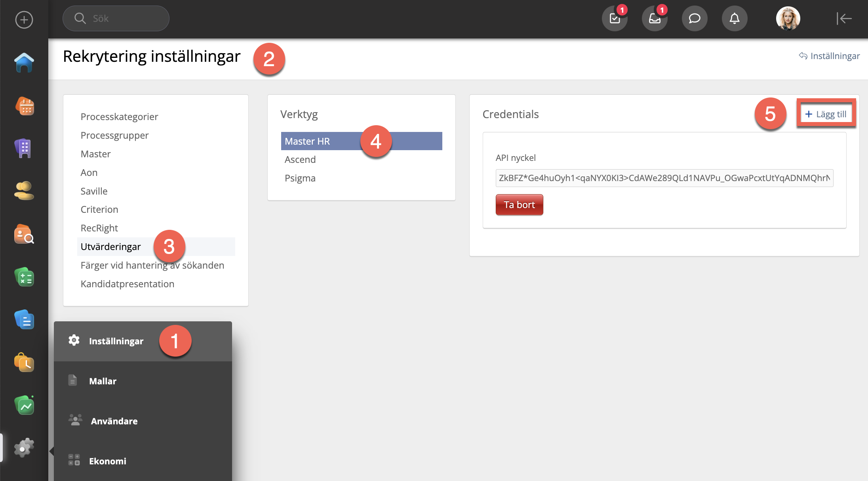
Task: Focus the Sök search field
Action: pyautogui.click(x=116, y=18)
